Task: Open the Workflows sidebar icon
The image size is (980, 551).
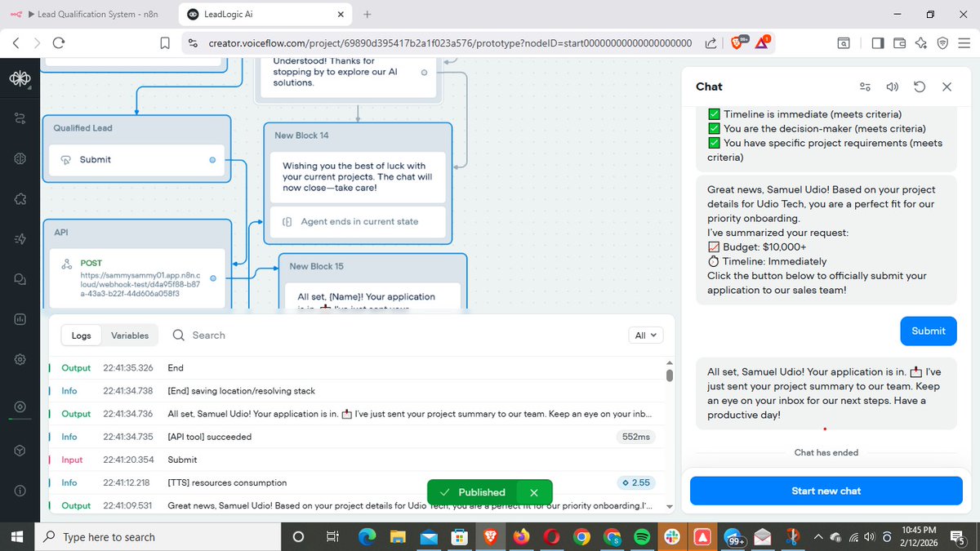Action: pos(20,119)
